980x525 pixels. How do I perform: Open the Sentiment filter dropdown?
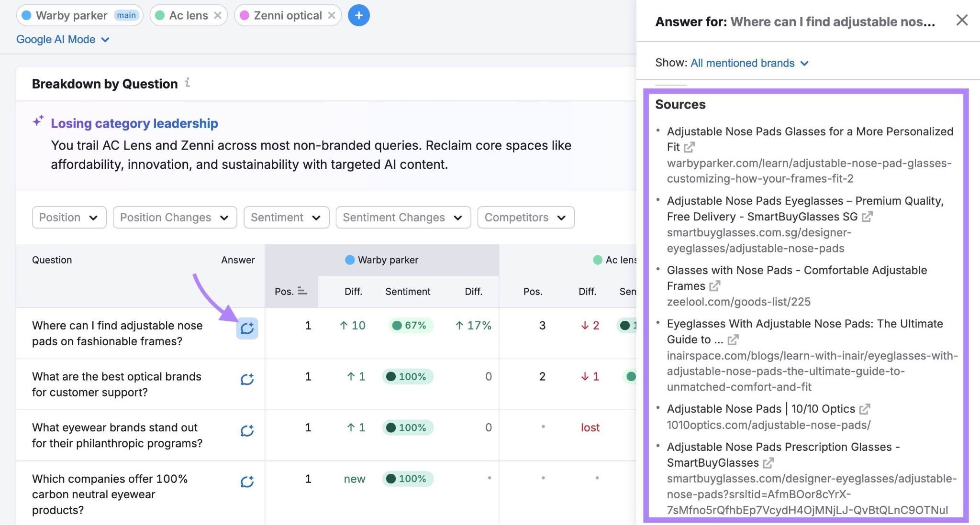pyautogui.click(x=287, y=217)
